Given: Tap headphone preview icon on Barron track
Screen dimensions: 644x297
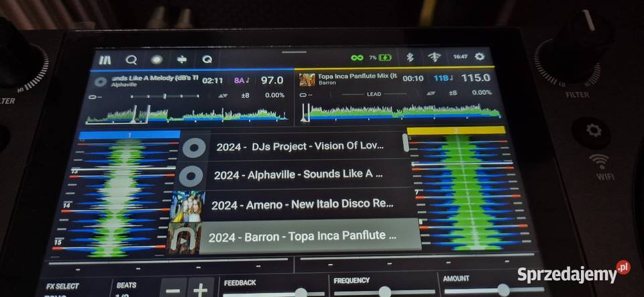Looking at the screenshot, I should pos(183,239).
